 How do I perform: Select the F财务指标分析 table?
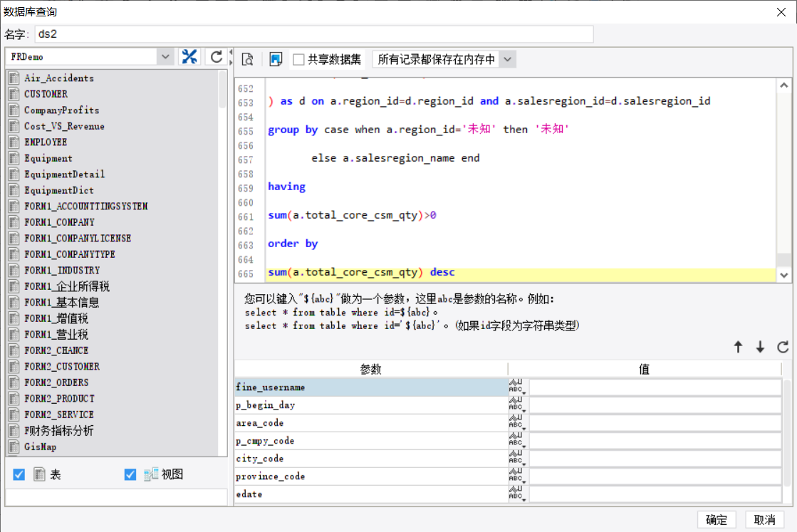[x=59, y=431]
